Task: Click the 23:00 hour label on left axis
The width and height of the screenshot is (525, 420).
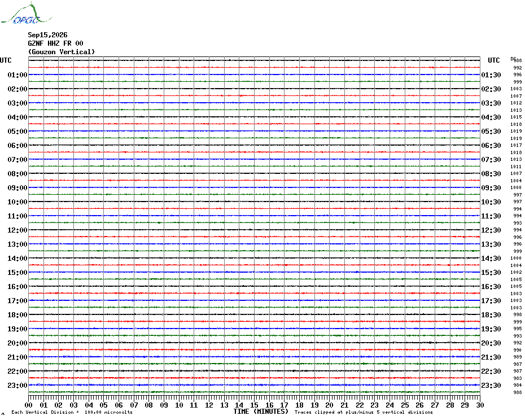Action: click(x=17, y=385)
